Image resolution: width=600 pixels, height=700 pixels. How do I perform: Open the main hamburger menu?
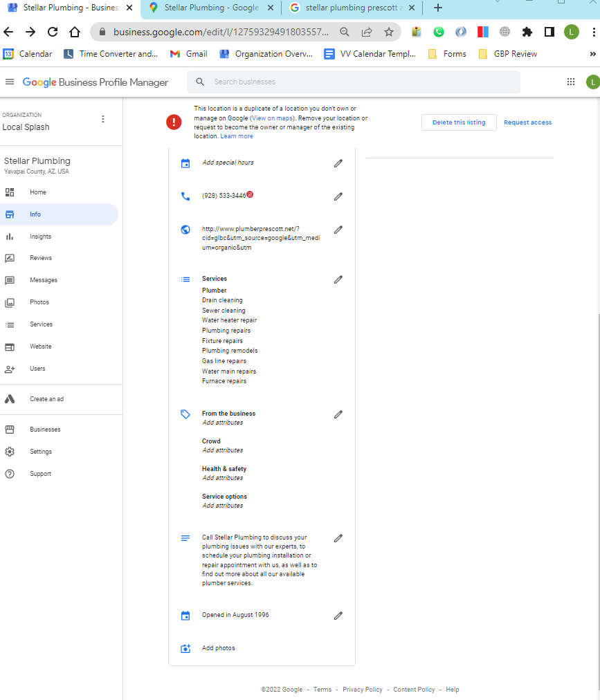coord(10,82)
